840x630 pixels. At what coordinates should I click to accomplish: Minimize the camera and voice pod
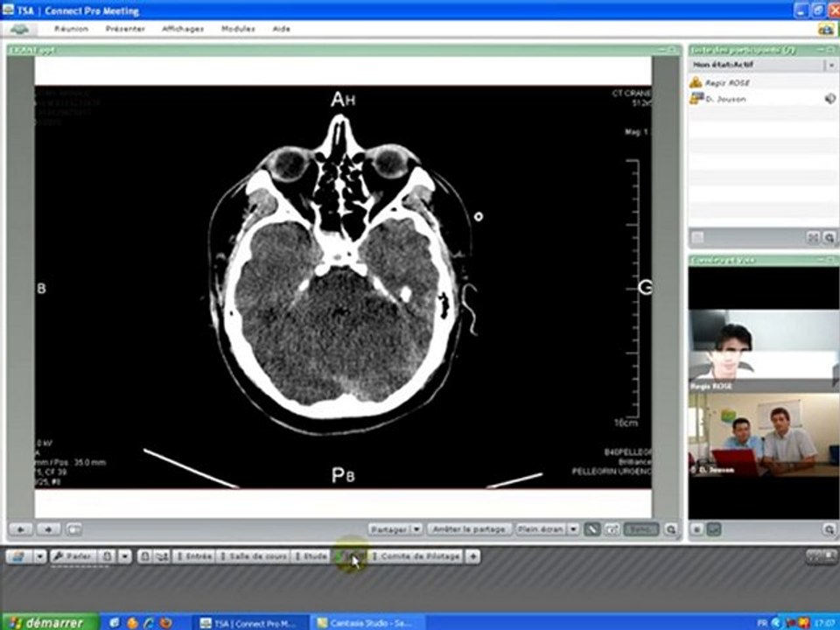click(822, 259)
